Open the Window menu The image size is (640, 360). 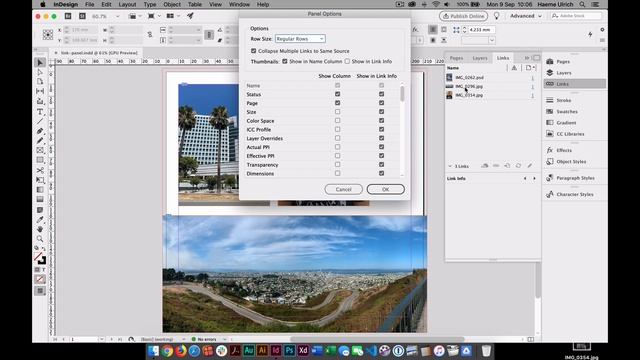[x=239, y=4]
